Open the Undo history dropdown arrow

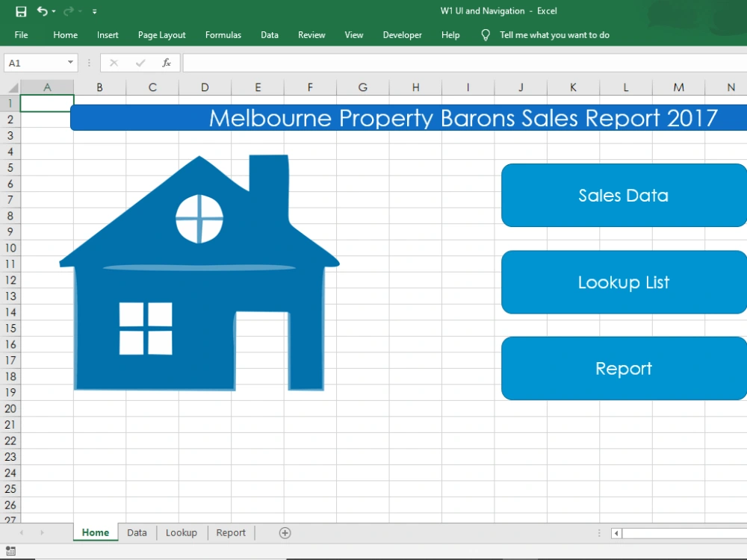click(53, 11)
